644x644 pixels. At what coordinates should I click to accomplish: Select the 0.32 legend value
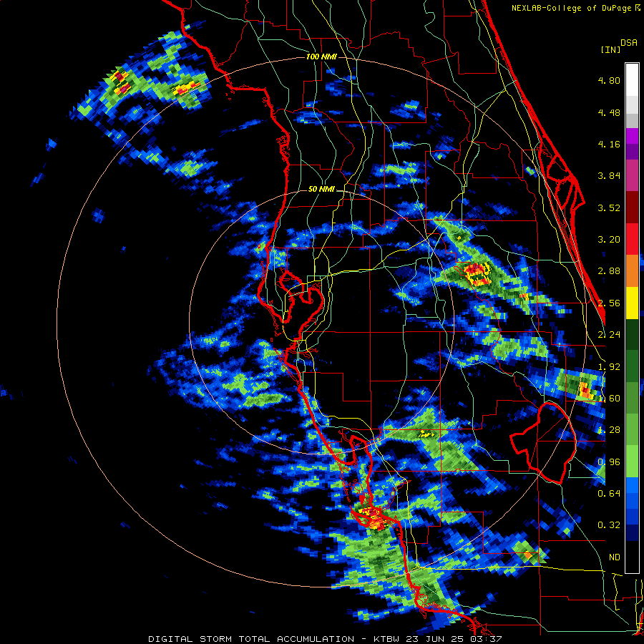point(609,525)
